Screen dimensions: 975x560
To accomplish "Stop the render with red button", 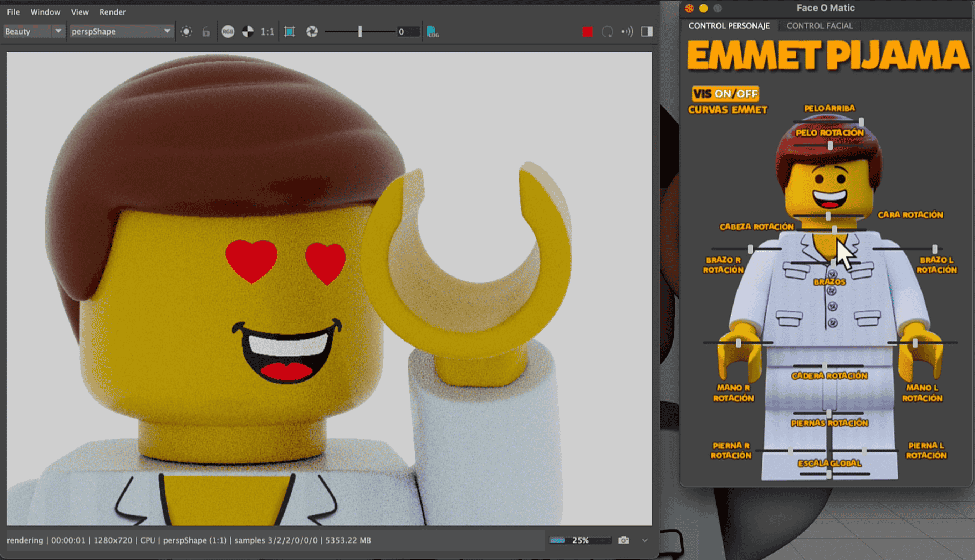I will click(x=587, y=32).
